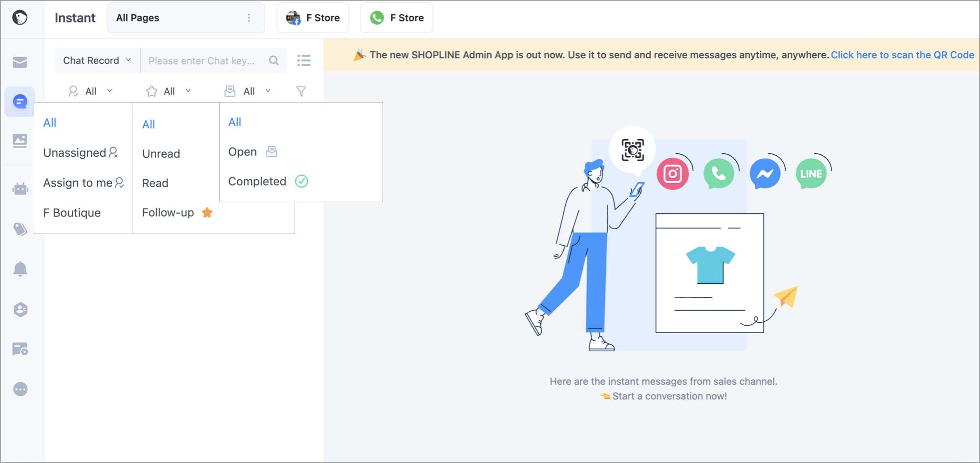Open the more options ellipsis sidebar icon
980x463 pixels.
tap(20, 389)
